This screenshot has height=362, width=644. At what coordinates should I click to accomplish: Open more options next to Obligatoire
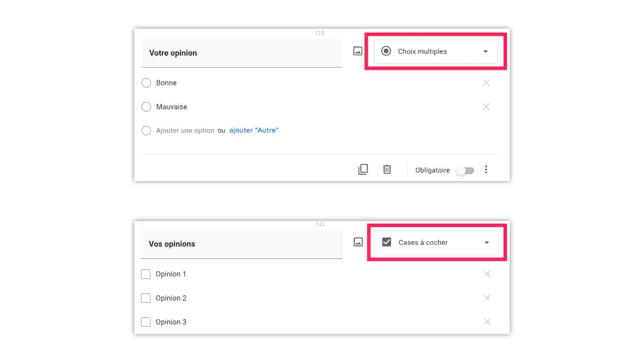[x=486, y=169]
